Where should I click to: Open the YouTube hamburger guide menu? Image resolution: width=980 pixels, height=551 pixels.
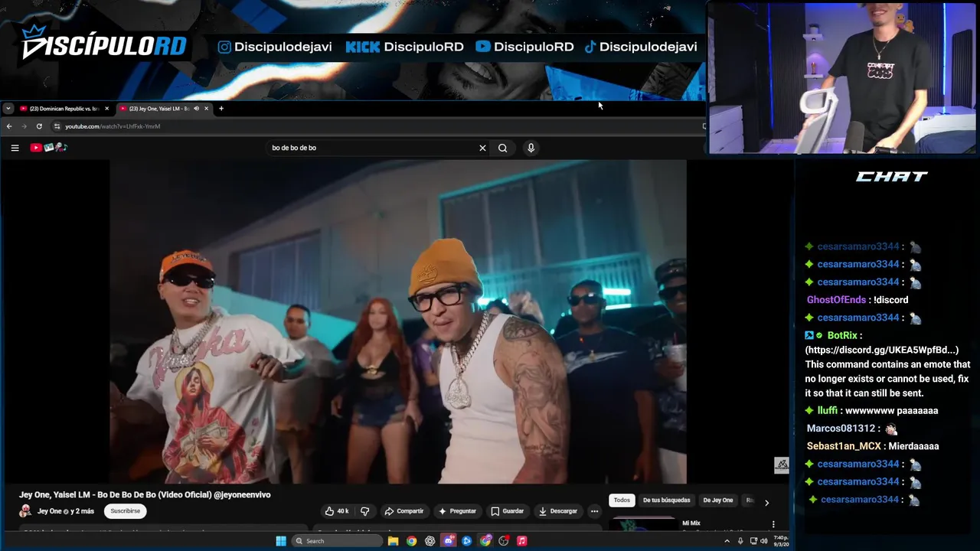[x=15, y=148]
